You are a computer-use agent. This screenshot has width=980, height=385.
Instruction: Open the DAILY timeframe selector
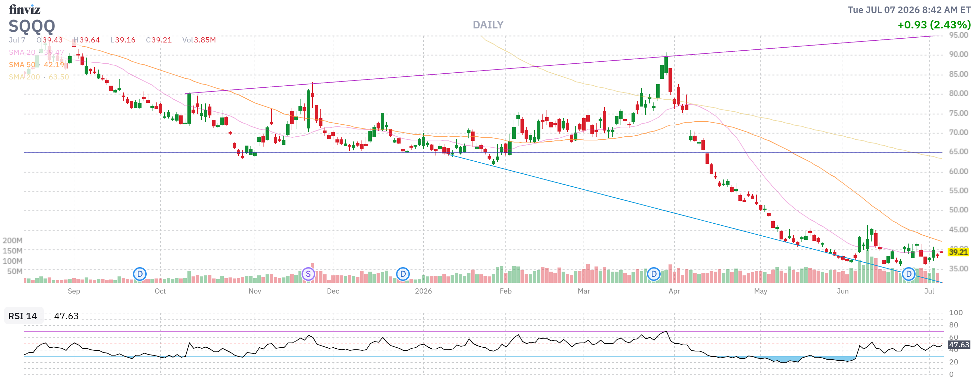[x=488, y=25]
